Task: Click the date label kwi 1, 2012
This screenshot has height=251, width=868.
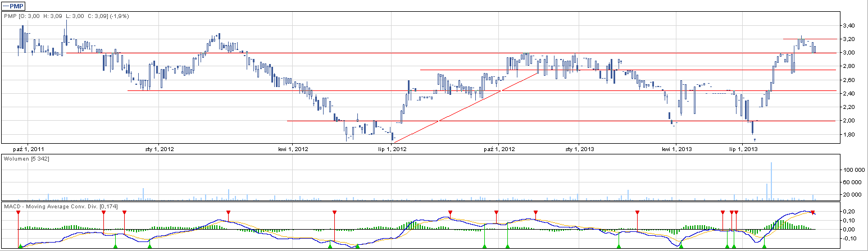Action: [294, 149]
